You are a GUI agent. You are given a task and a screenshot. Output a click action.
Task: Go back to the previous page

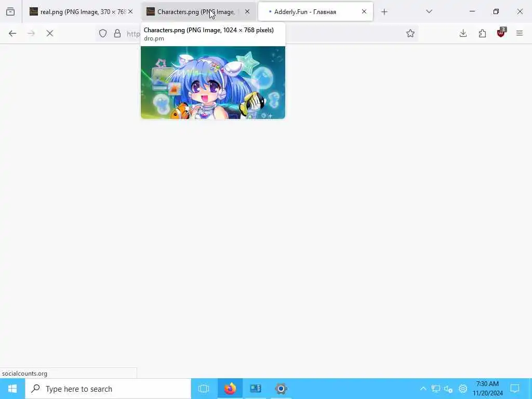(x=12, y=34)
